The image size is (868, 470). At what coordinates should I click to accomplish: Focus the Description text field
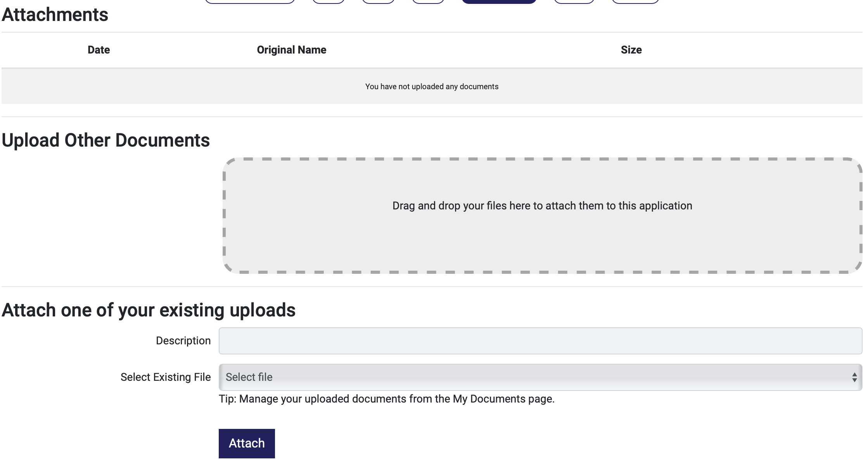click(x=540, y=341)
